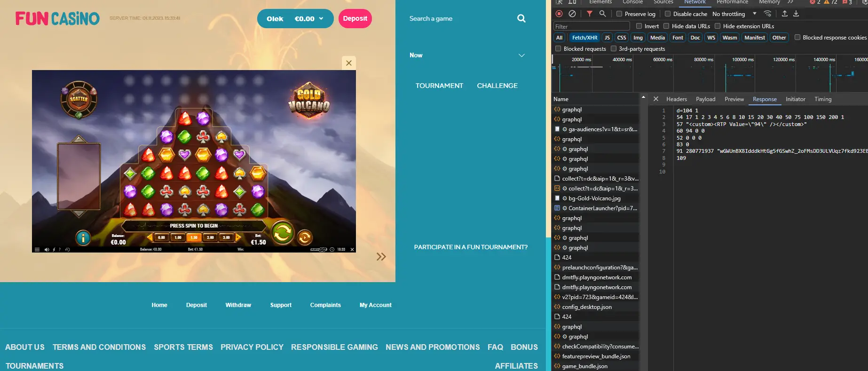
Task: Stop recording network log
Action: pos(559,14)
